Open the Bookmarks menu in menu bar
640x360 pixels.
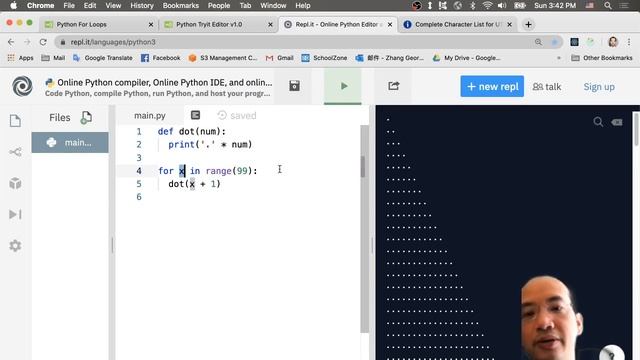(180, 6)
